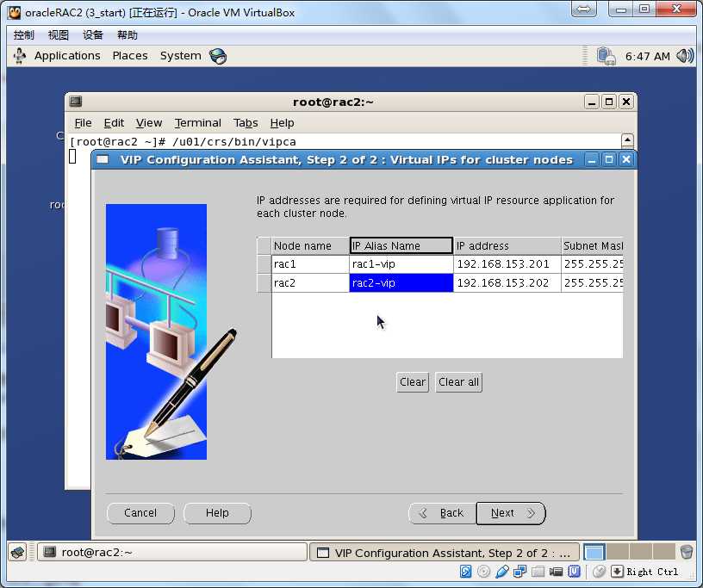
Task: Click VirtualBox optical disc status icon
Action: [x=483, y=572]
